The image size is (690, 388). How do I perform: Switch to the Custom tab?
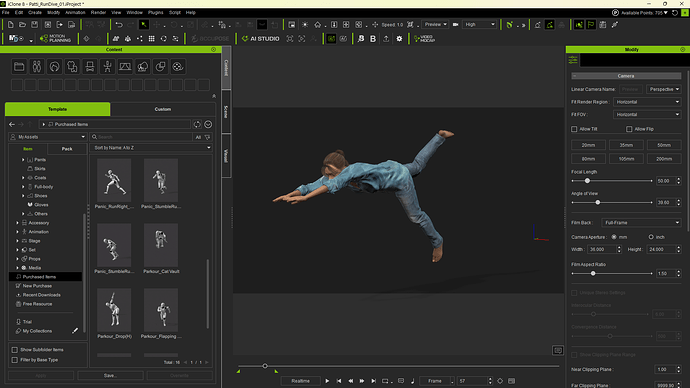163,109
